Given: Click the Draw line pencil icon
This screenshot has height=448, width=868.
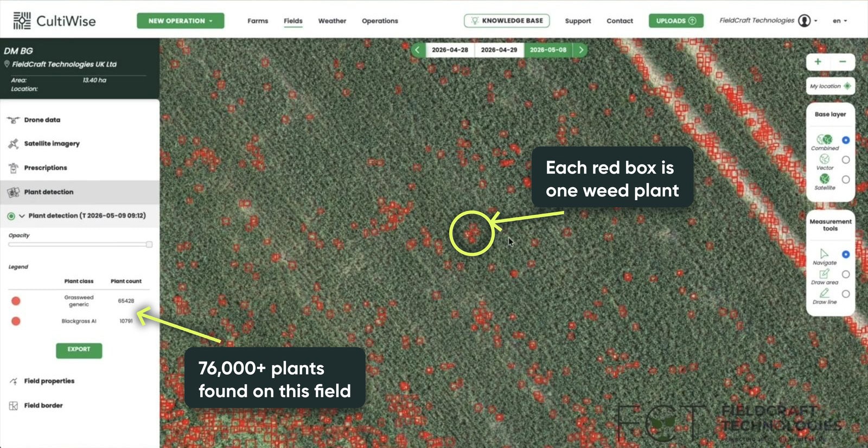Looking at the screenshot, I should click(824, 293).
